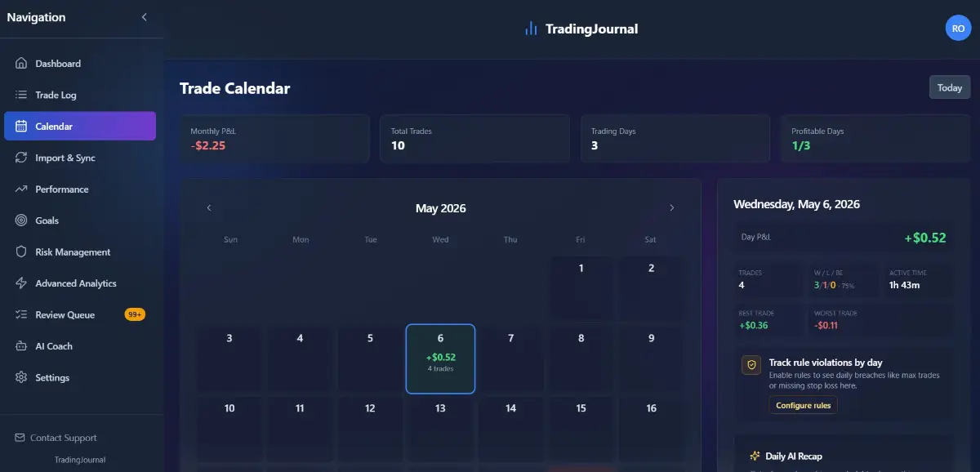
Task: Click the TradingJournal bar chart logo
Action: (x=531, y=29)
